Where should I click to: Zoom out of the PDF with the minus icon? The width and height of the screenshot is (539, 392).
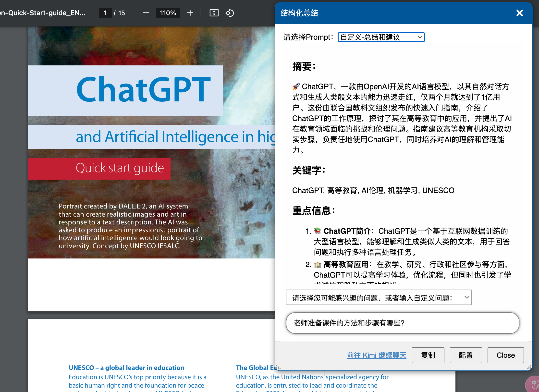(146, 13)
